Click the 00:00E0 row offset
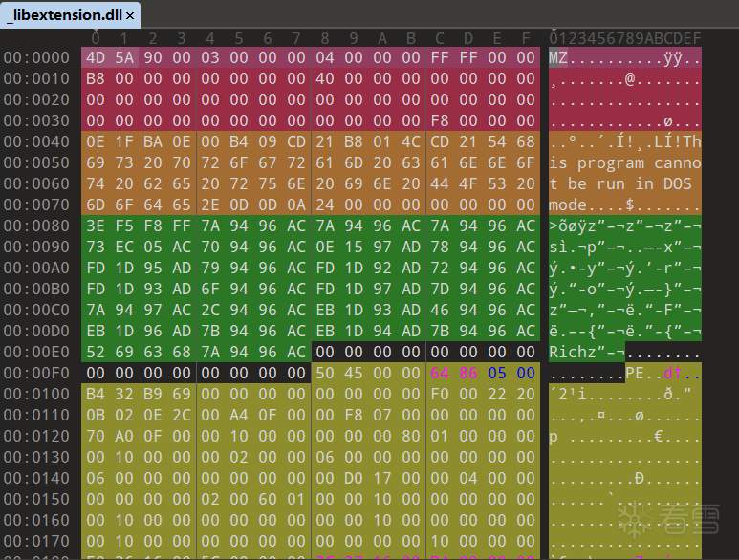The height and width of the screenshot is (560, 739). [36, 352]
